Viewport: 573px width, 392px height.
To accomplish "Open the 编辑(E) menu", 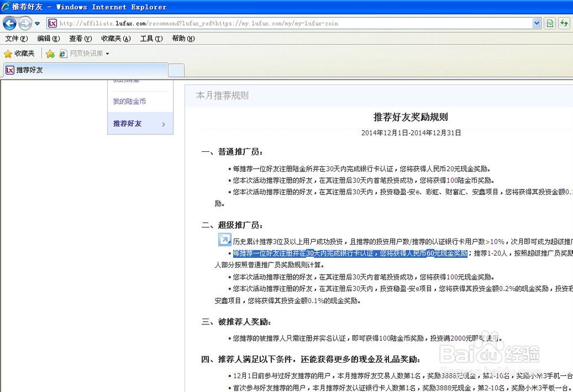I will (49, 38).
